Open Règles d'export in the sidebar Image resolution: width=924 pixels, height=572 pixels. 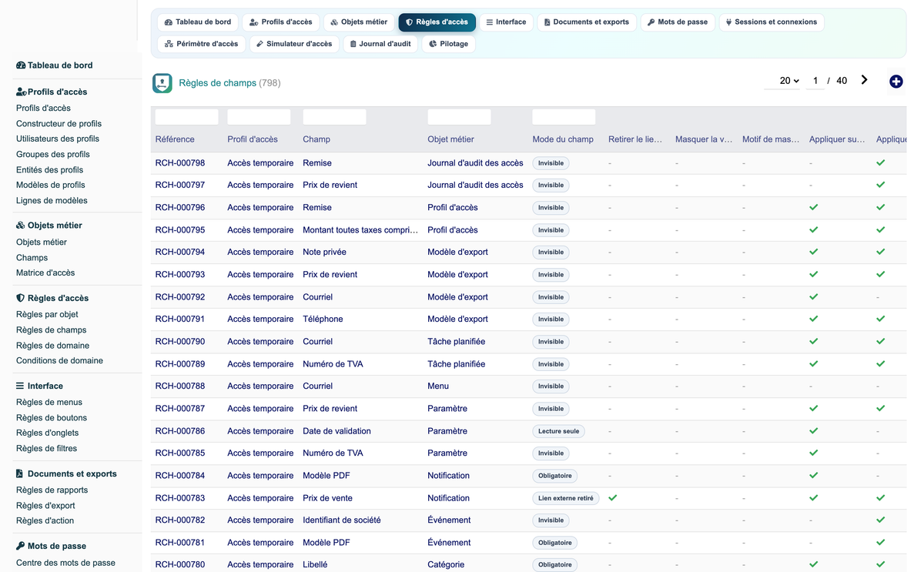[x=45, y=506]
